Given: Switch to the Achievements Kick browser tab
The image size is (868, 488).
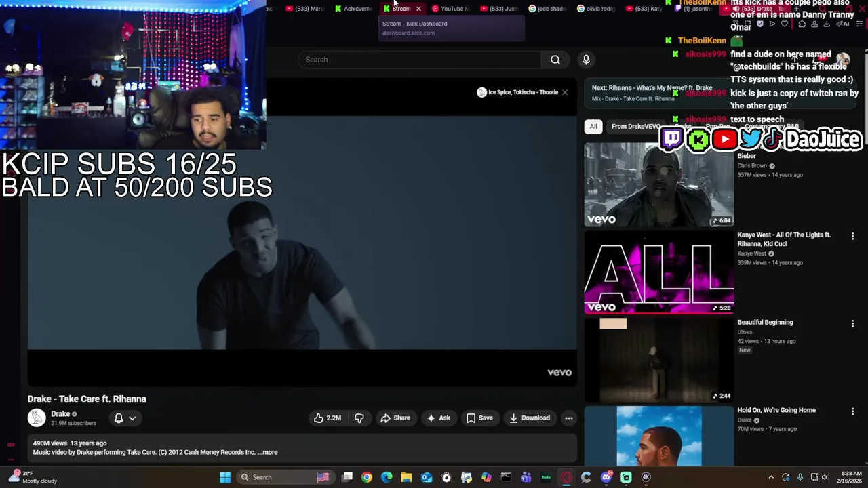Looking at the screenshot, I should (x=354, y=9).
